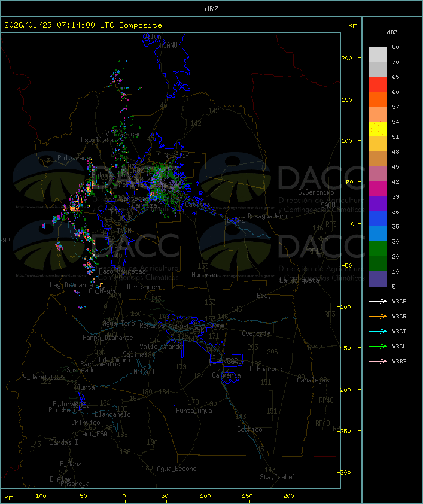Click the 'Nihuil' map label
The width and height of the screenshot is (423, 504).
144,372
